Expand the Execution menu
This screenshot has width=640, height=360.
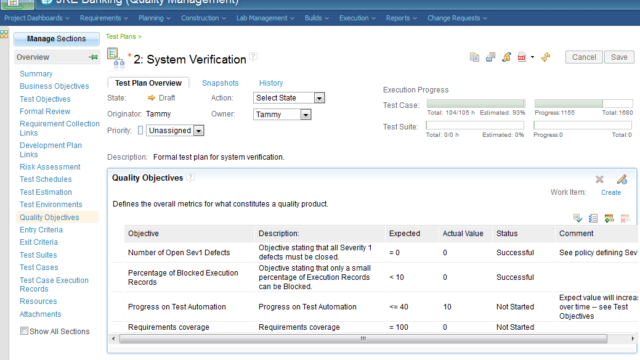click(357, 18)
